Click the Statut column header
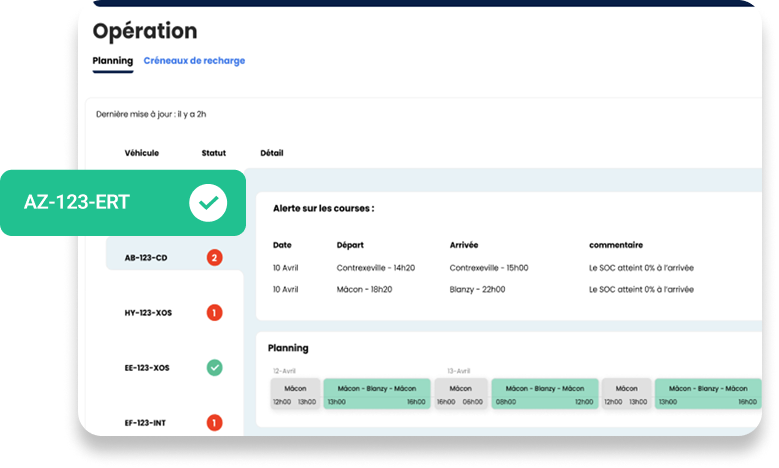779x468 pixels. click(x=214, y=153)
